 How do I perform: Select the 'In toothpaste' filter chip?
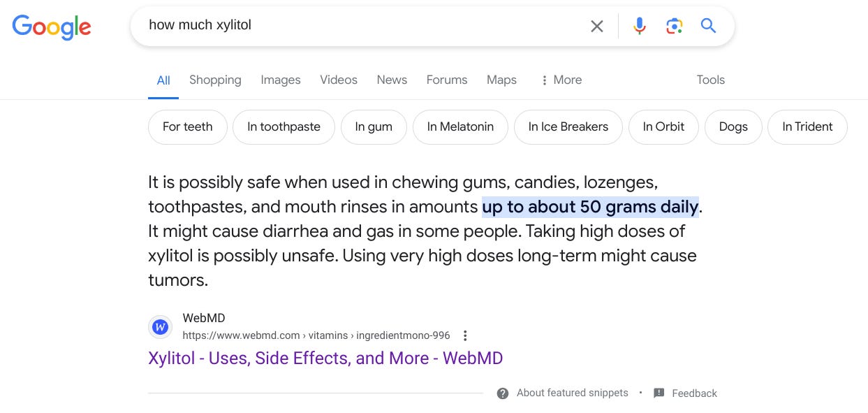[284, 127]
